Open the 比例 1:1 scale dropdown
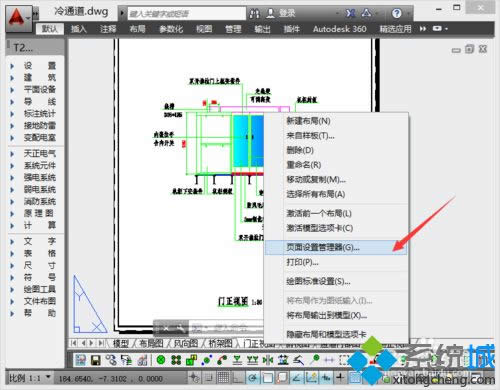 tap(30, 378)
